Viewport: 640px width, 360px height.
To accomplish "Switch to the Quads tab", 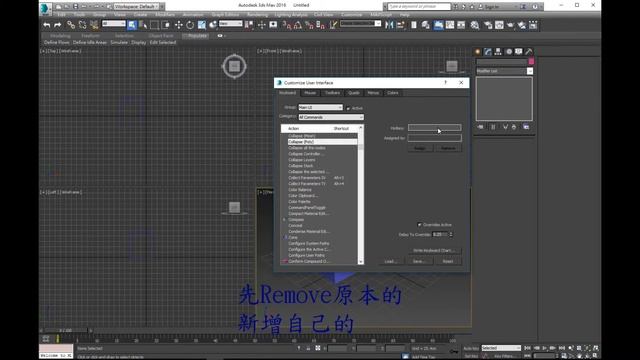I will (354, 93).
